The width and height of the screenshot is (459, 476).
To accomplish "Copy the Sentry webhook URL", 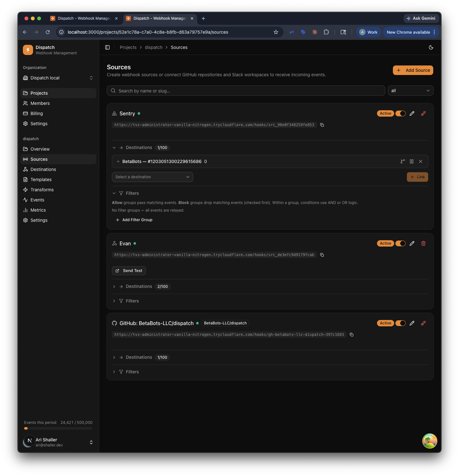I will (x=322, y=125).
